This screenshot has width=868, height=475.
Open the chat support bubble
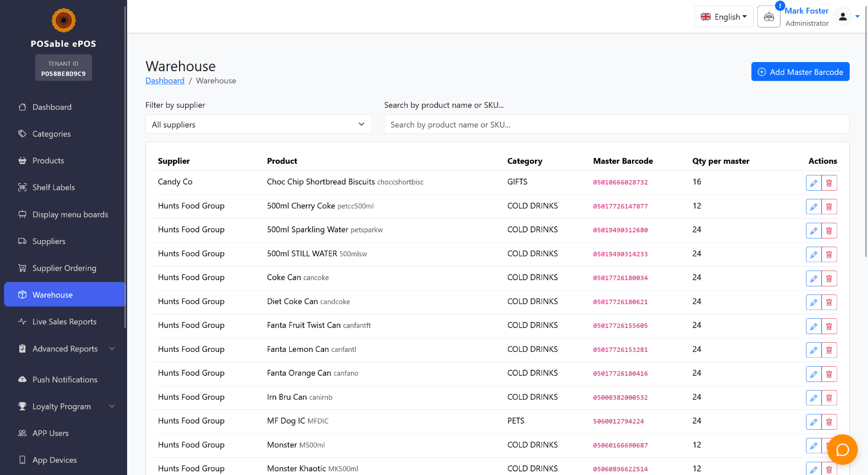843,450
